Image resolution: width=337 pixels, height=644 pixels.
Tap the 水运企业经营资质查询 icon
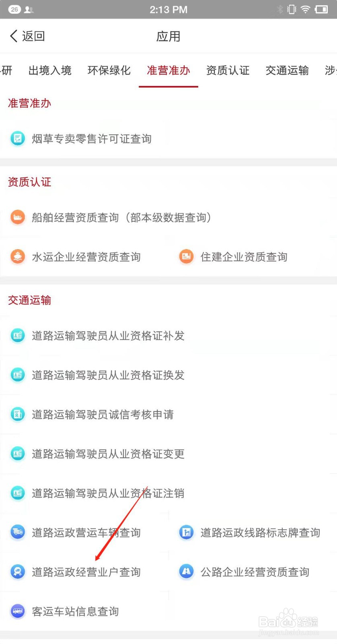(18, 257)
